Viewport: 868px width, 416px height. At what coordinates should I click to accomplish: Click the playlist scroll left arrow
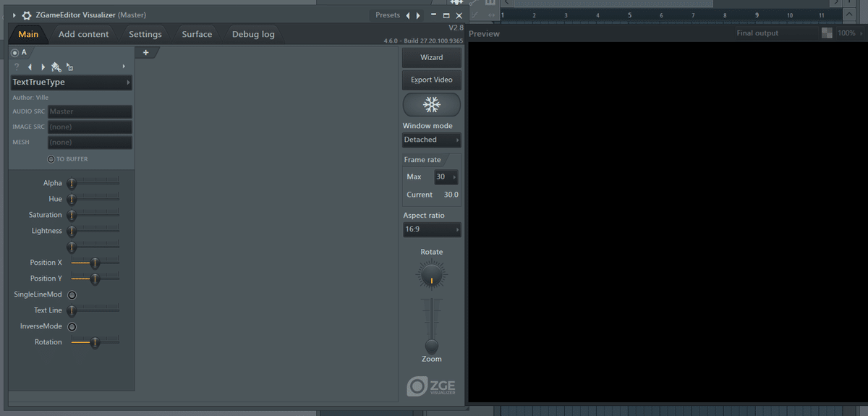[x=506, y=3]
